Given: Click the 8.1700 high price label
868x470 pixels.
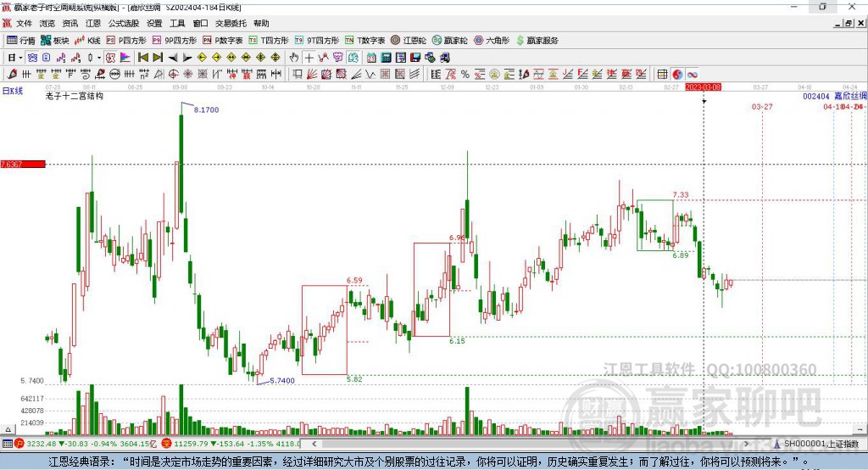Looking at the screenshot, I should (x=207, y=109).
